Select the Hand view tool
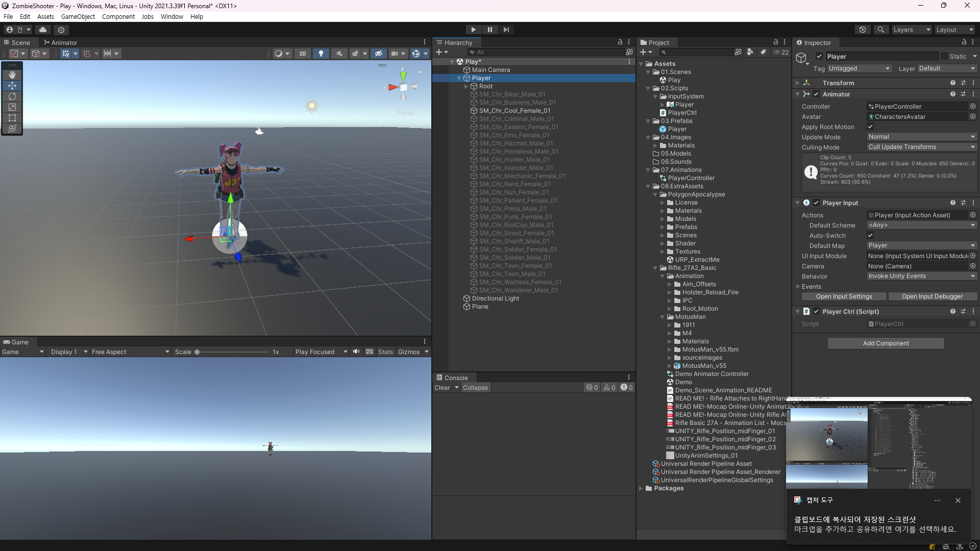This screenshot has width=980, height=551. [12, 75]
